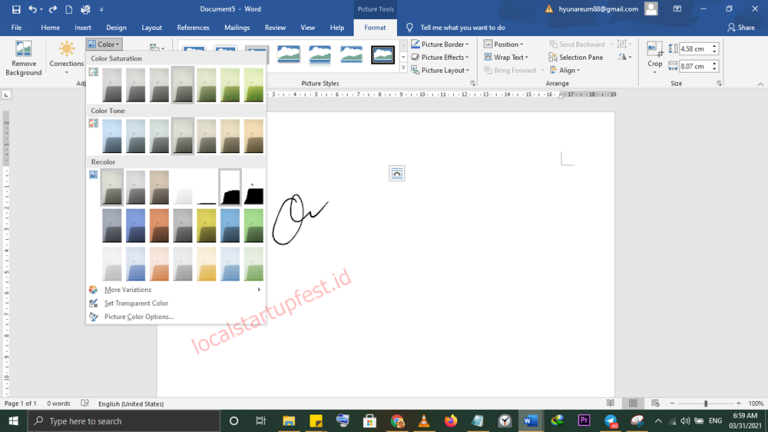
Task: Click the Ribbon Display Options icon
Action: click(x=677, y=9)
